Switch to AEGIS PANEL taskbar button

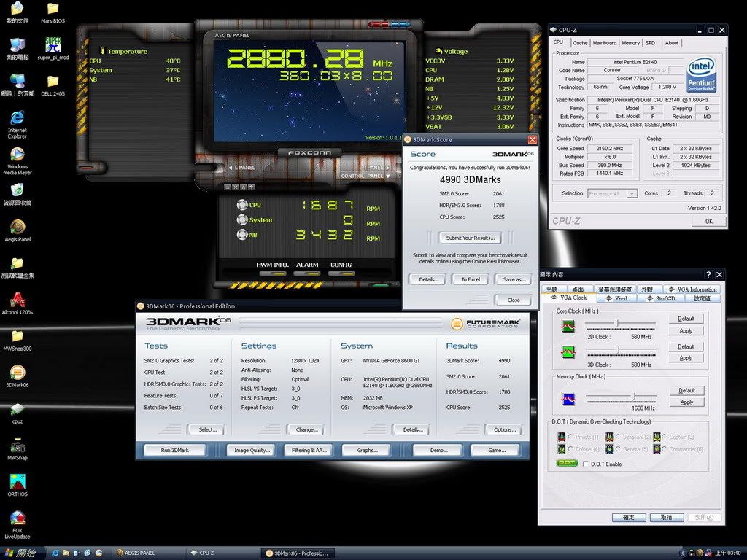[x=147, y=553]
